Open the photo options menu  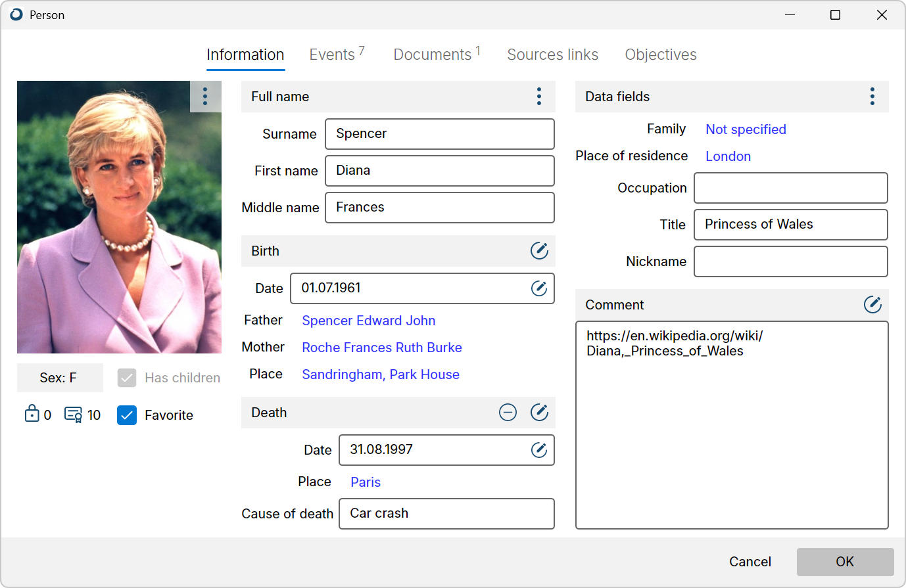pos(205,96)
